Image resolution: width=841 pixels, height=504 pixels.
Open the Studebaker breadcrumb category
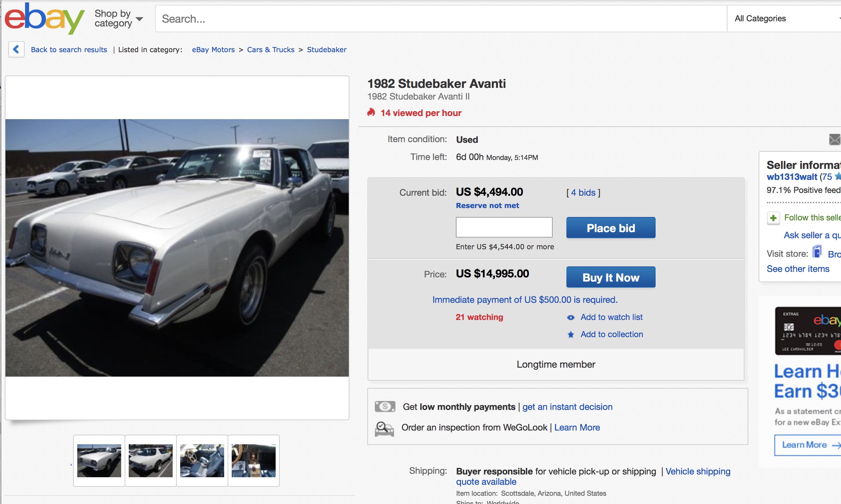tap(326, 50)
